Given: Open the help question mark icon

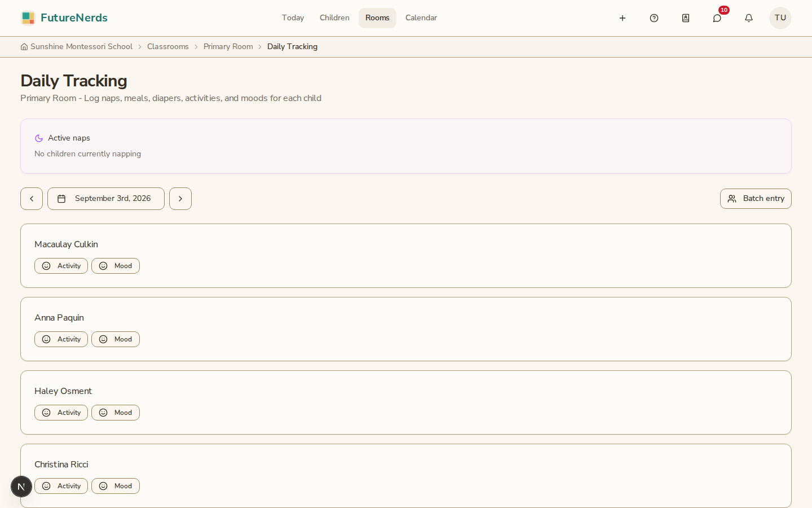Looking at the screenshot, I should tap(654, 18).
